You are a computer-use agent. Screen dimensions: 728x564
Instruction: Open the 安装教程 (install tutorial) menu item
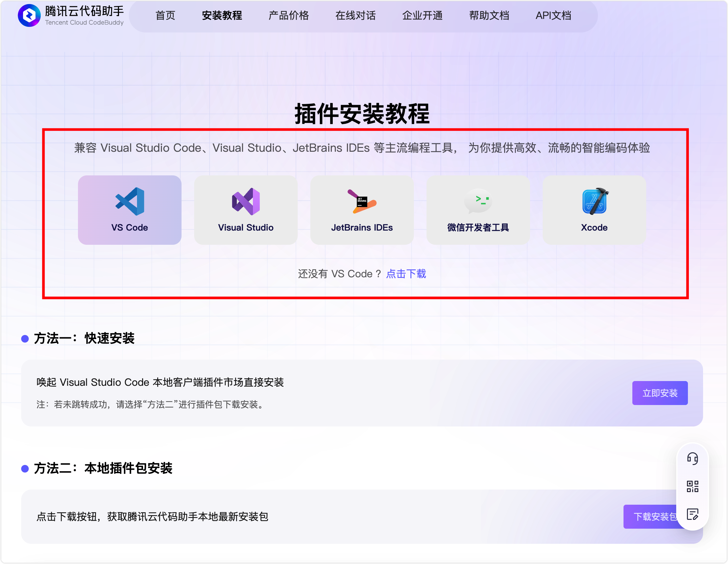pos(222,15)
